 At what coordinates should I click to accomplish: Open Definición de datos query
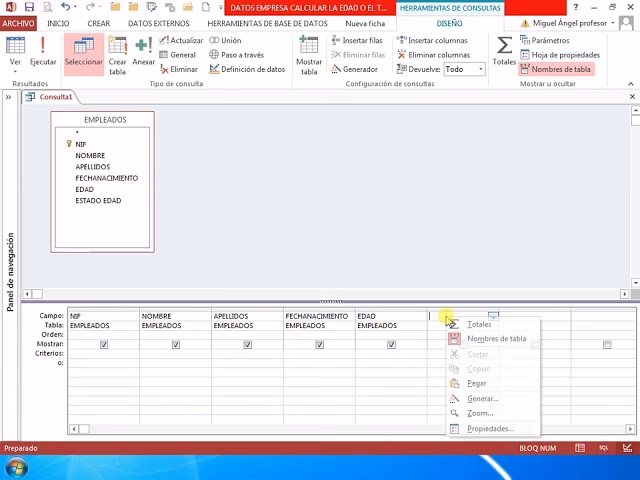(x=247, y=69)
